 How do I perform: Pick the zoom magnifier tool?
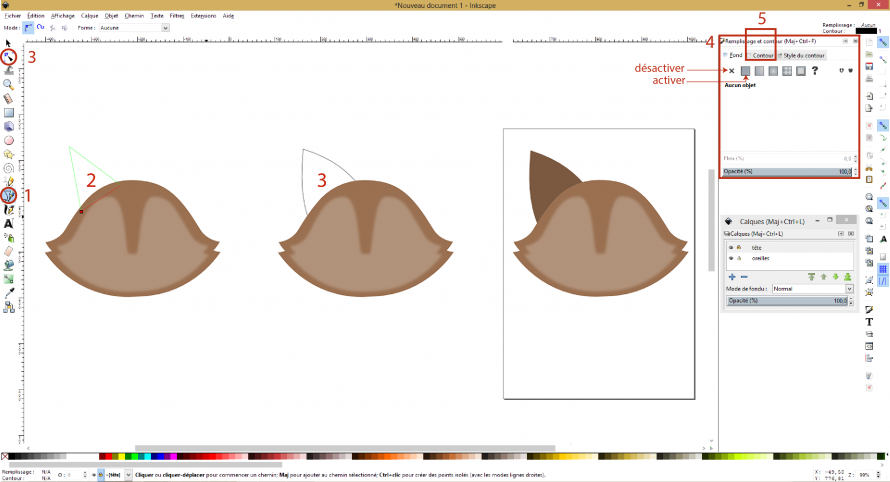click(9, 85)
